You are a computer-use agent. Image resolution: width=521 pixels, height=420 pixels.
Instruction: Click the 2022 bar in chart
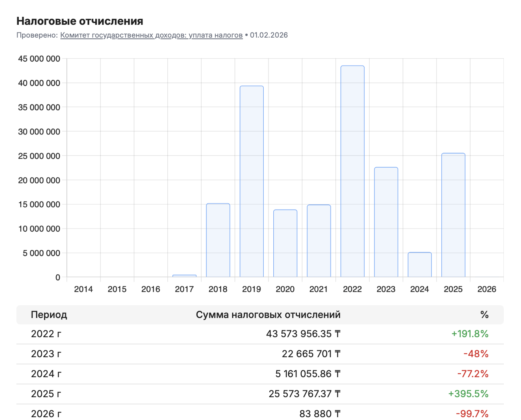pyautogui.click(x=352, y=171)
